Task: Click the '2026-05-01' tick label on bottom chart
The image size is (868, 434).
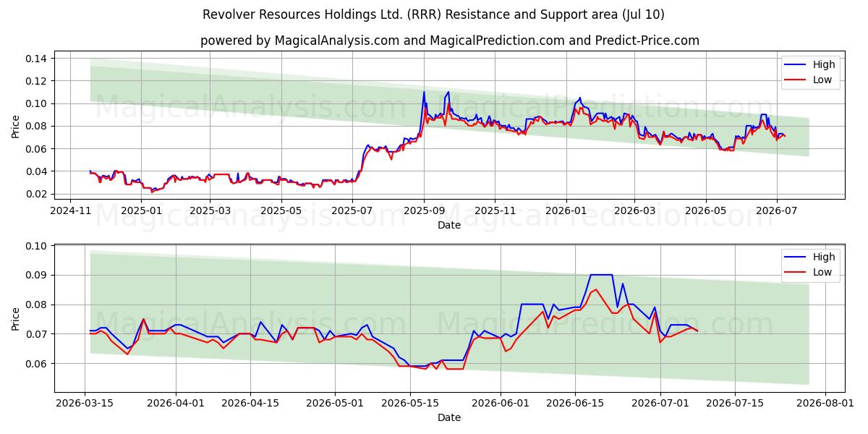Action: 336,403
